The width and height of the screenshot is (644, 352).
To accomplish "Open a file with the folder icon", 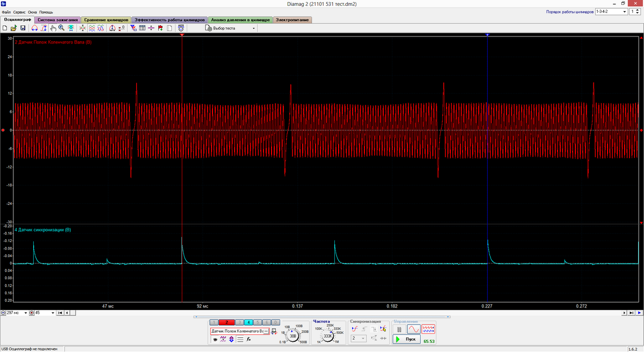I will click(13, 28).
